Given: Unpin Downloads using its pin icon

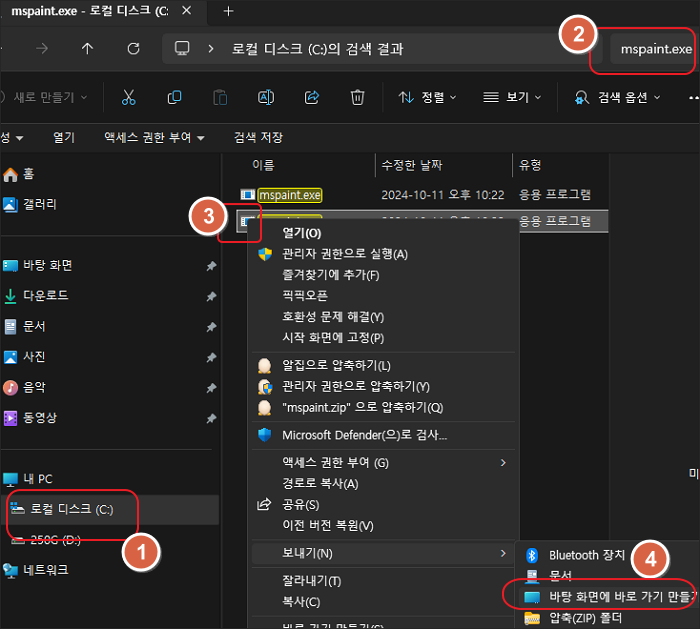Looking at the screenshot, I should [x=211, y=296].
